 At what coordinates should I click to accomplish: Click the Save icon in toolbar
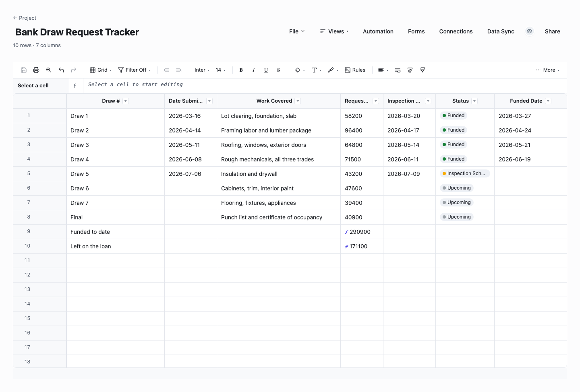pos(24,70)
